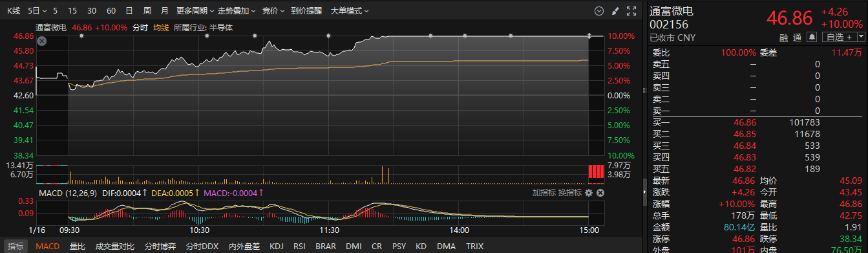The height and width of the screenshot is (253, 868).
Task: Click 到价提醒 price alert button
Action: click(306, 11)
